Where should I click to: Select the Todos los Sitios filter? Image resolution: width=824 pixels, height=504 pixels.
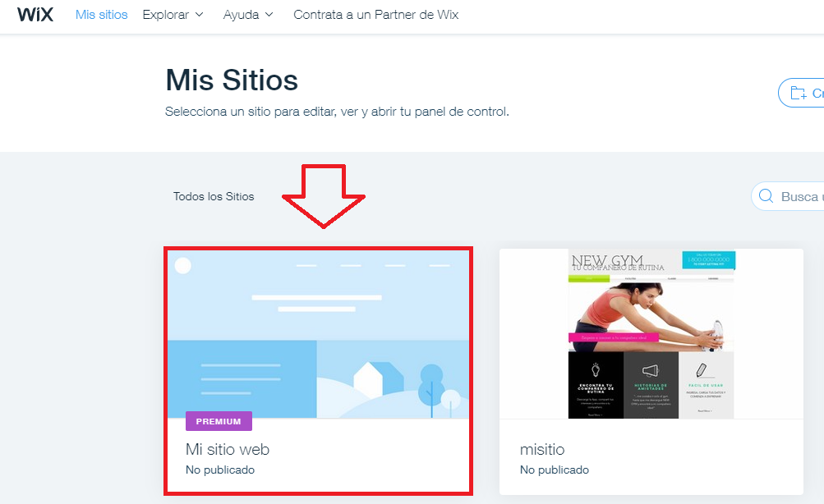[x=214, y=196]
